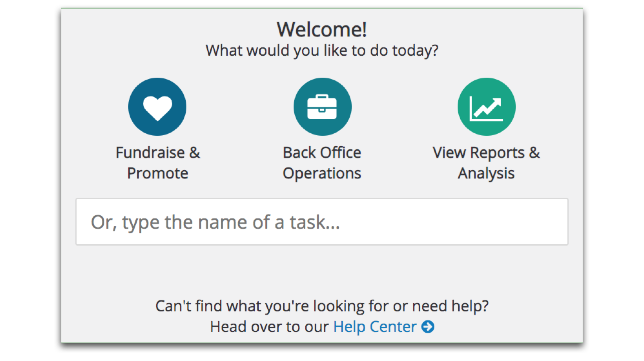Click the word "Promote" below the heart
This screenshot has width=644, height=361.
point(158,173)
